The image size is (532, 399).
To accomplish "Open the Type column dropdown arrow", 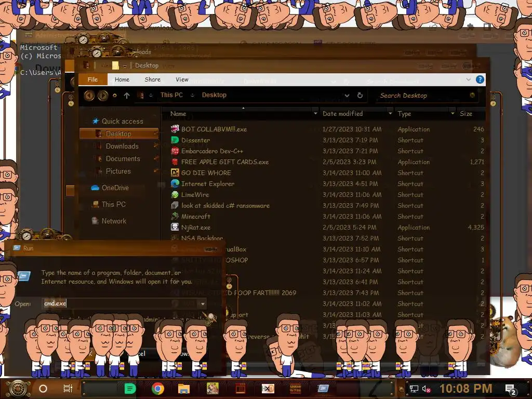I will (x=453, y=113).
